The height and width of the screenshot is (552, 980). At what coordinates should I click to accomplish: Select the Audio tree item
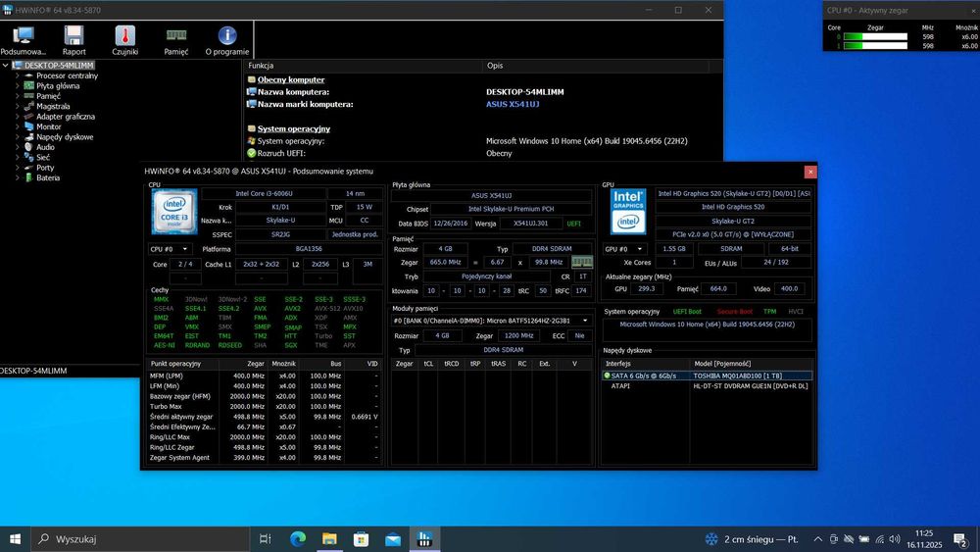(45, 147)
